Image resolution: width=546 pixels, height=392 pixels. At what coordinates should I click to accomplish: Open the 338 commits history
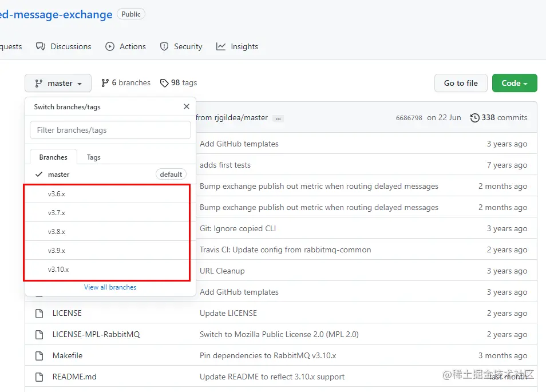pos(498,118)
